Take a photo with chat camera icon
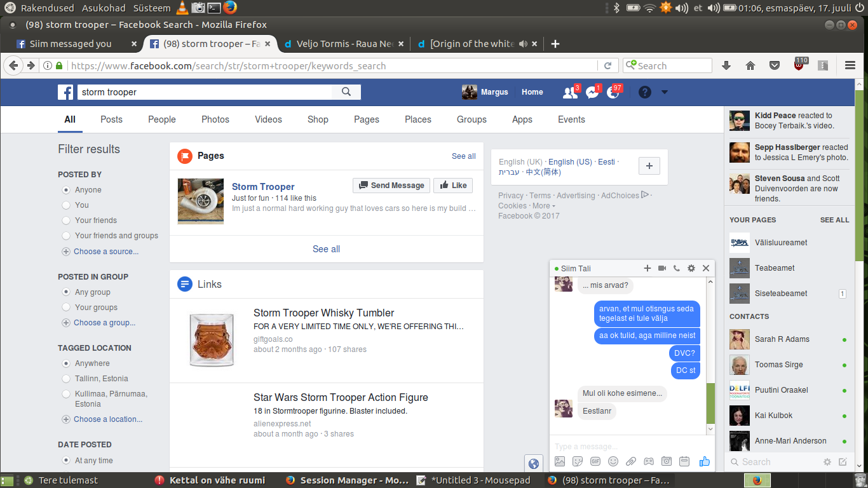The width and height of the screenshot is (868, 488). (667, 462)
